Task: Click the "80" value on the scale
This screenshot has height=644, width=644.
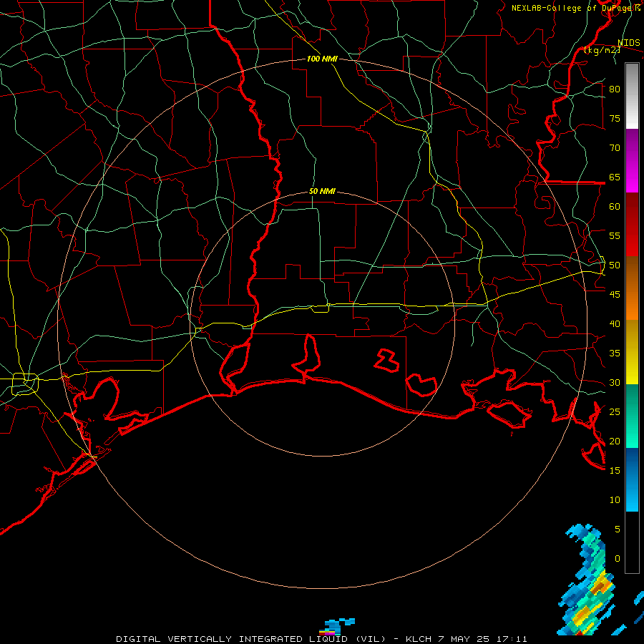Action: pyautogui.click(x=615, y=89)
